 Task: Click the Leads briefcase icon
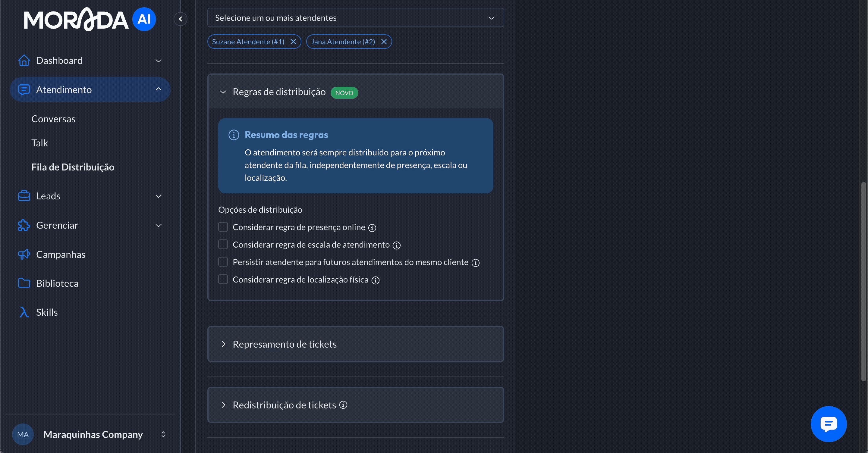[x=24, y=196]
